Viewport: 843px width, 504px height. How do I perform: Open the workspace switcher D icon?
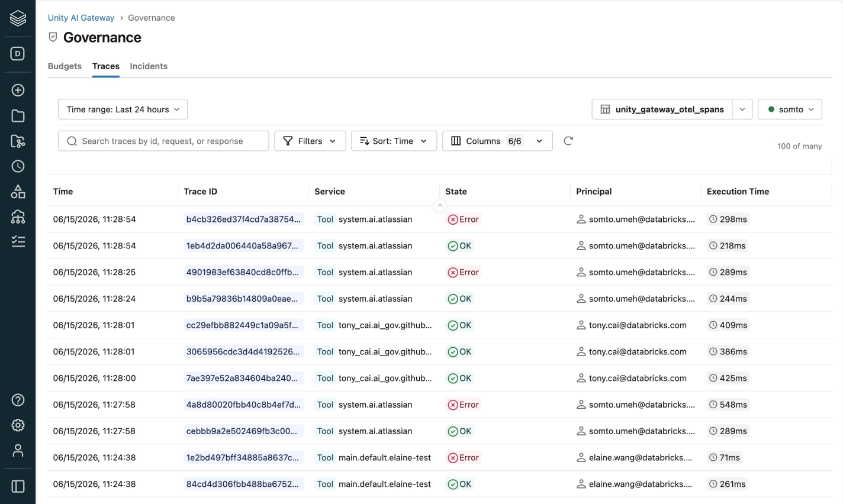18,54
